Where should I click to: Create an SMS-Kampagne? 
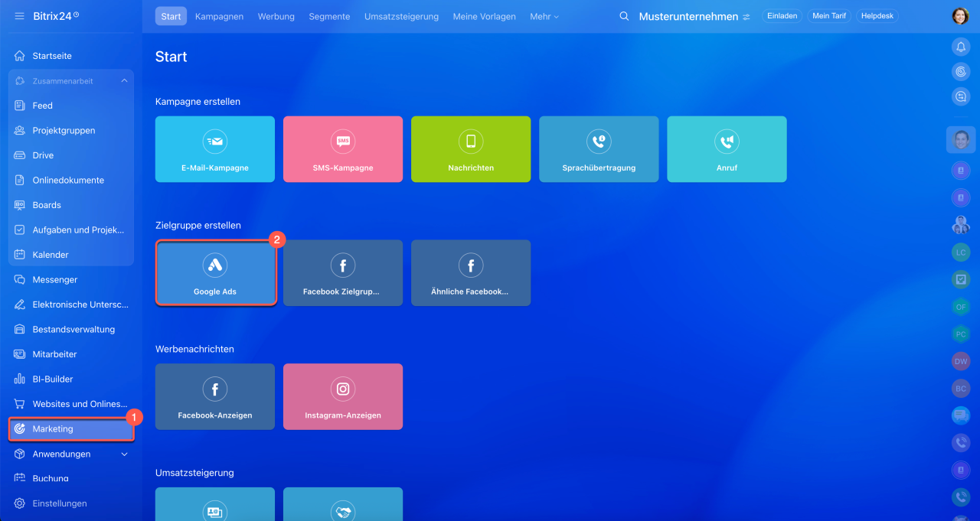343,149
